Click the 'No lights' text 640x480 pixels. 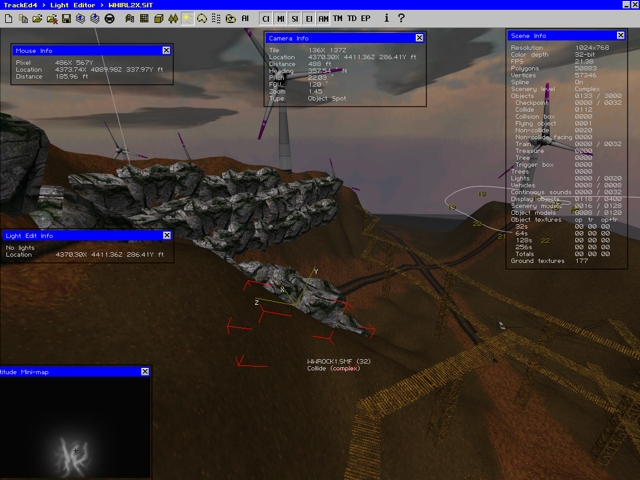pos(20,248)
